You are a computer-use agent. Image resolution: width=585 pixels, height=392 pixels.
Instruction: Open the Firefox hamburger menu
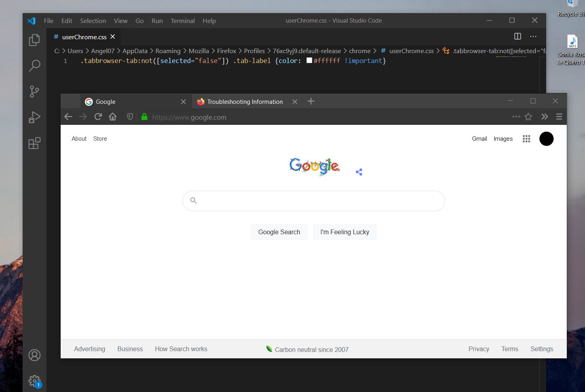pyautogui.click(x=559, y=117)
